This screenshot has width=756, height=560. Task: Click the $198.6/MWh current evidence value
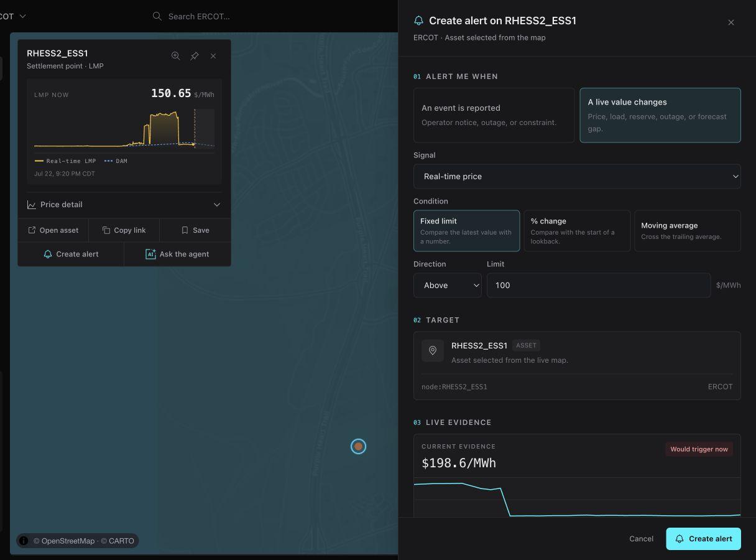(459, 463)
